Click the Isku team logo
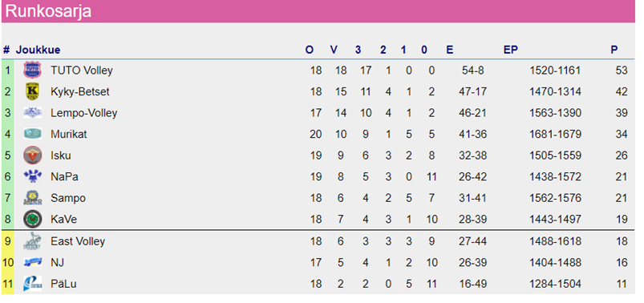 pos(32,156)
